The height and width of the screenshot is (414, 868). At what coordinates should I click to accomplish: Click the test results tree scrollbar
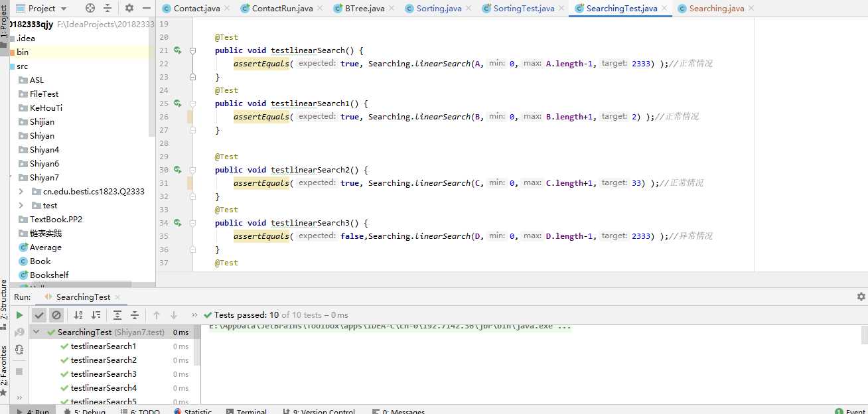[x=196, y=345]
